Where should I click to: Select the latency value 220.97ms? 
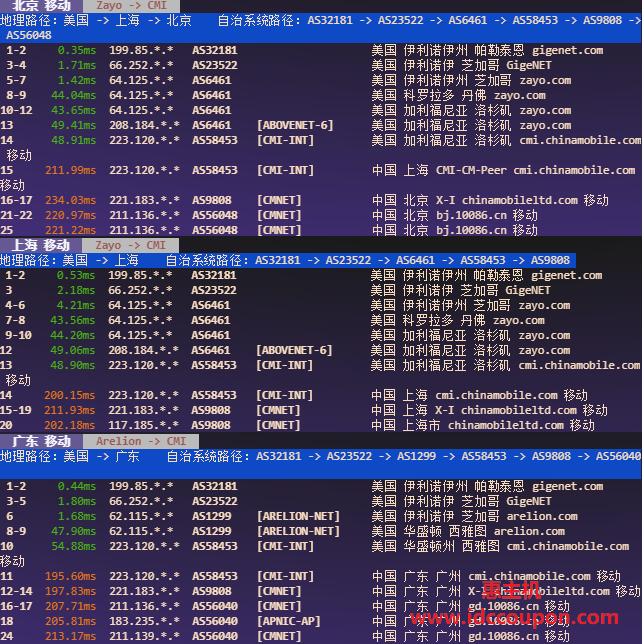tap(71, 215)
